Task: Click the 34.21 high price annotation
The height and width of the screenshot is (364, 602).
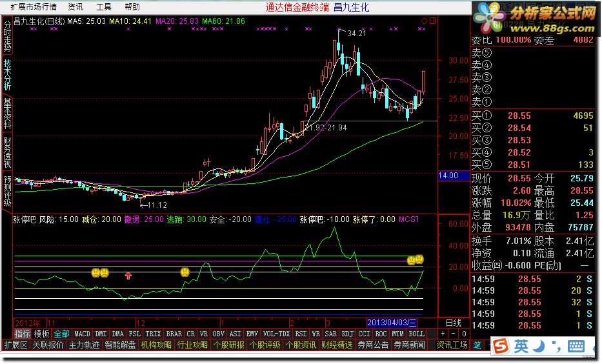Action: (x=357, y=34)
